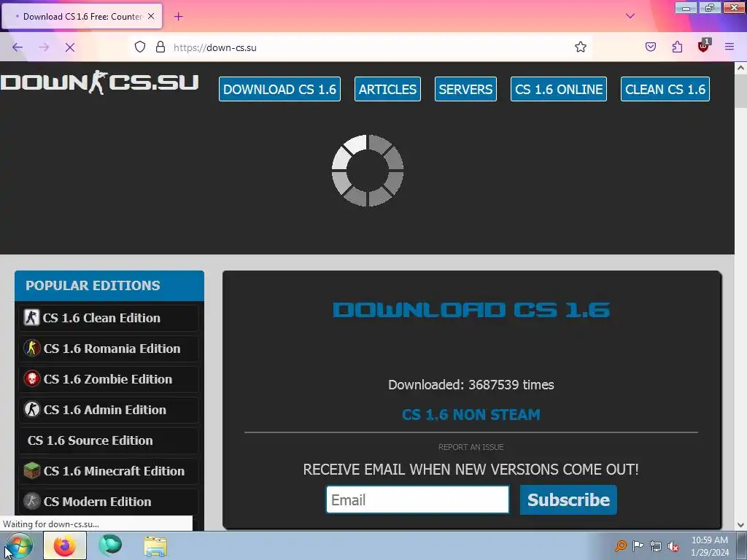Click the Clean Edition soldier icon

coord(31,318)
